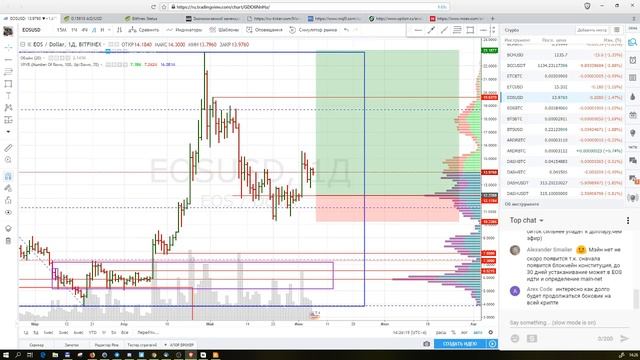Toggle lock all drawing tools
Viewport: 640px width, 360px height.
(x=8, y=200)
